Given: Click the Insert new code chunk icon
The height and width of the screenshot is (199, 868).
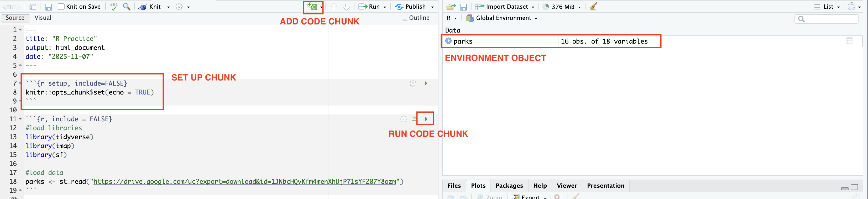Looking at the screenshot, I should [312, 7].
